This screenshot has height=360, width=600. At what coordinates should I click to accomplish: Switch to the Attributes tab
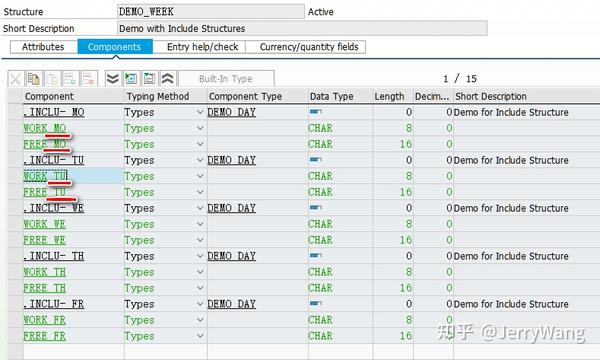43,47
